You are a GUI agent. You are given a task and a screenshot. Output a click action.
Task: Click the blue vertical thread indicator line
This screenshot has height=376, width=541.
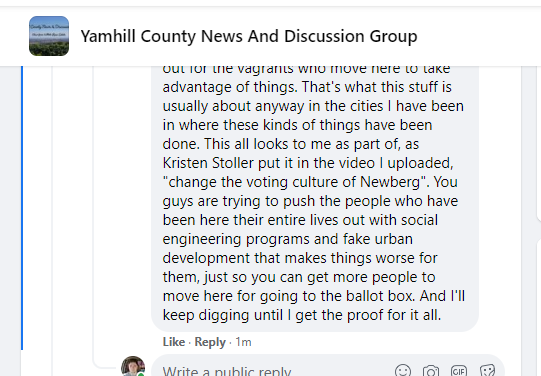click(22, 208)
